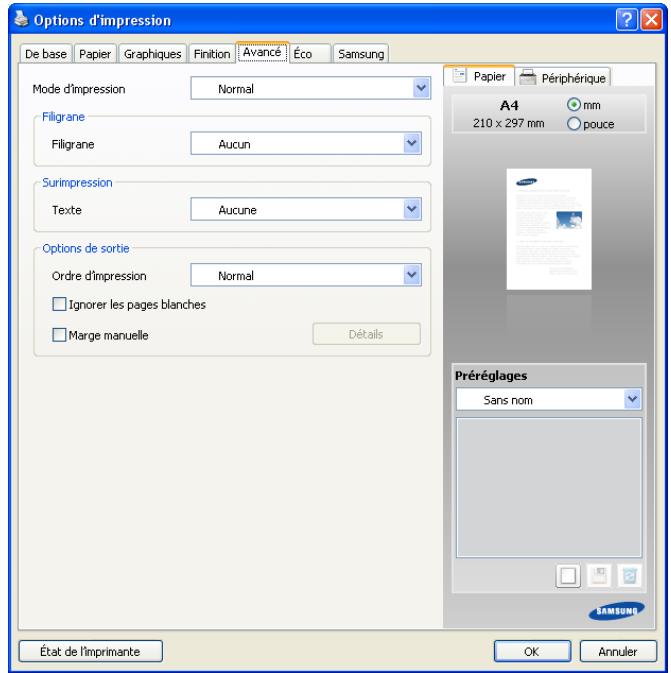
Task: Switch to the De base tab
Action: 46,54
